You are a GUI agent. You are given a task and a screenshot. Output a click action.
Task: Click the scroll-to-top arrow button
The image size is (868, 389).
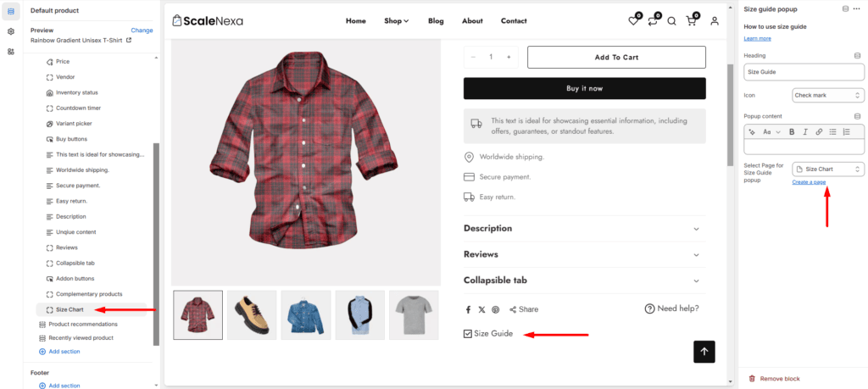coord(704,352)
